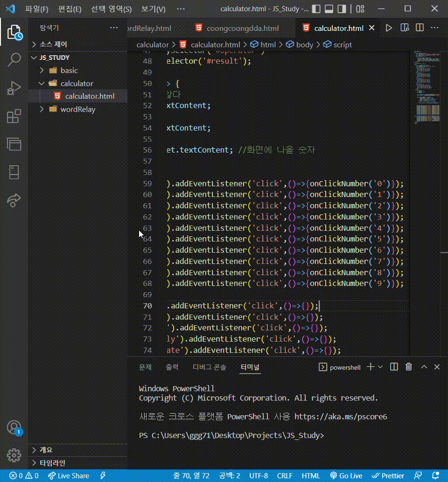Open the Extensions view

click(x=14, y=116)
